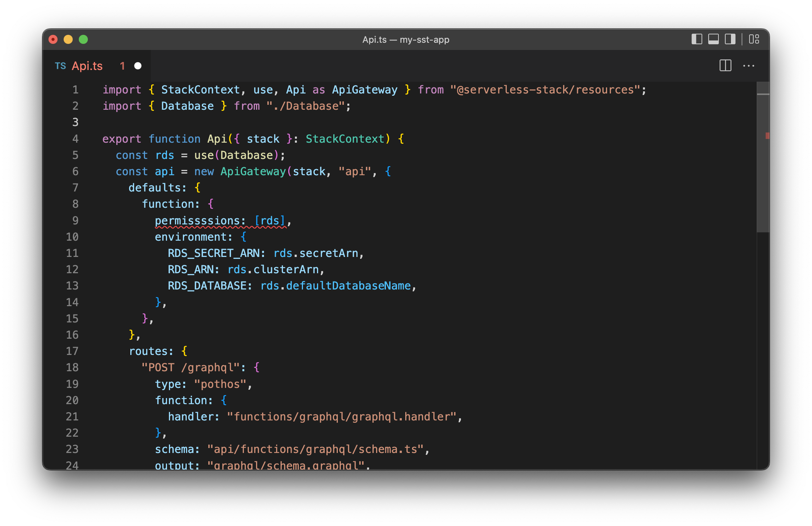
Task: Click the unsaved changes dot on the Api.ts tab
Action: coord(137,66)
